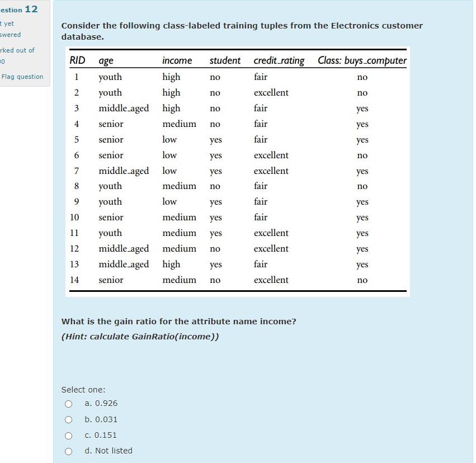Select answer option b. 0.031

[68, 419]
